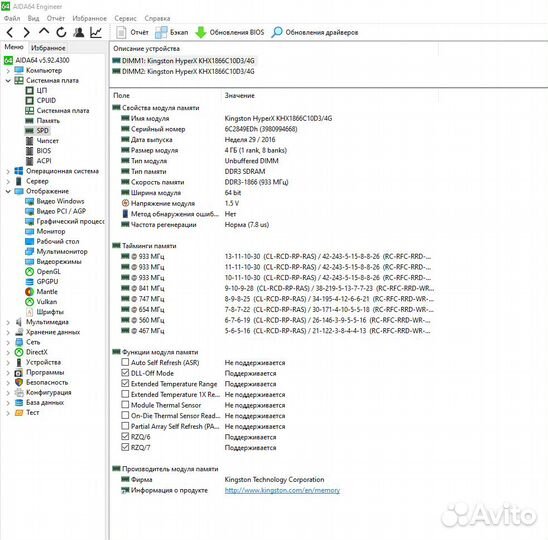Expand the Компьютер tree node
This screenshot has height=540, width=548.
coord(8,71)
